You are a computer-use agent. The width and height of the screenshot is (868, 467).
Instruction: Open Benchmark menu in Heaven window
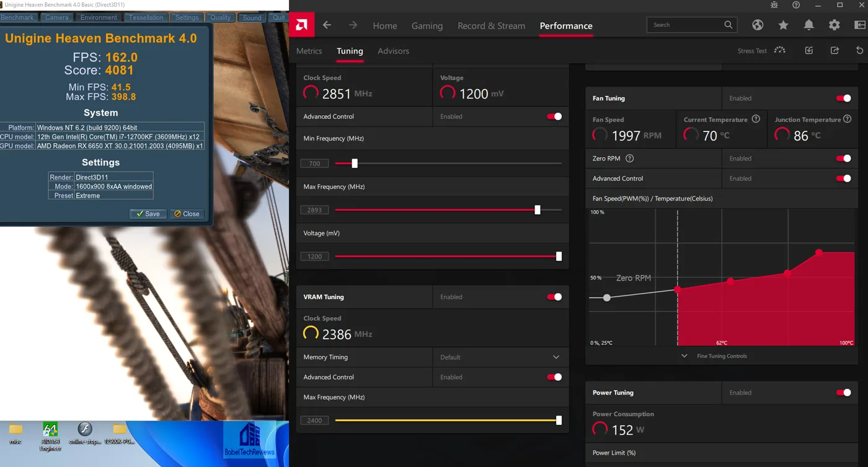pyautogui.click(x=17, y=17)
